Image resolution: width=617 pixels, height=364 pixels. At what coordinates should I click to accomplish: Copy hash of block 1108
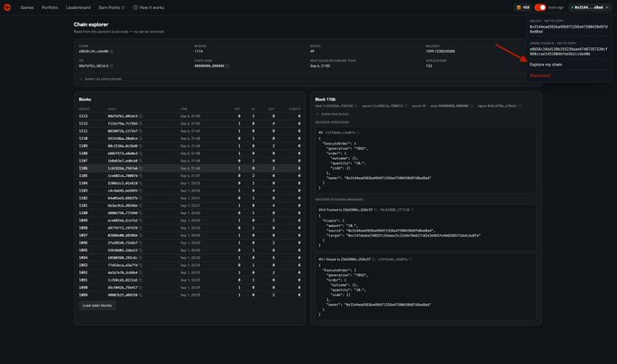[x=141, y=153]
